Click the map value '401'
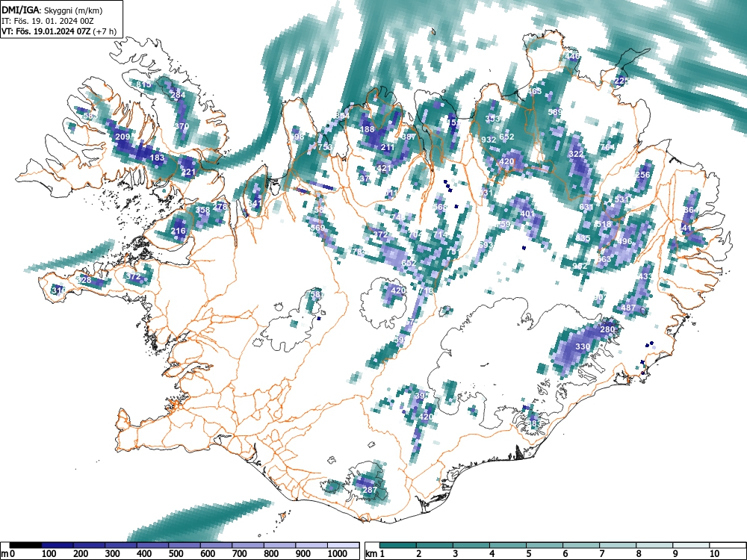Image resolution: width=747 pixels, height=560 pixels. click(527, 214)
